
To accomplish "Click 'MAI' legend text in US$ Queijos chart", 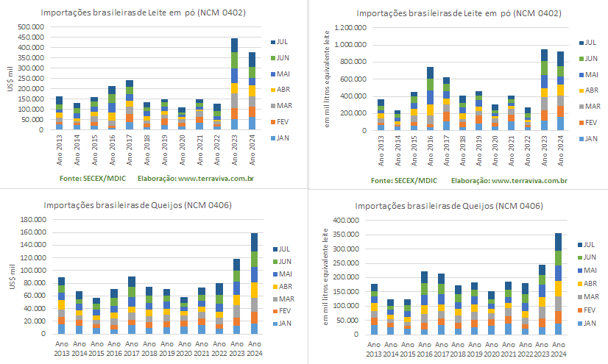I will pos(286,274).
